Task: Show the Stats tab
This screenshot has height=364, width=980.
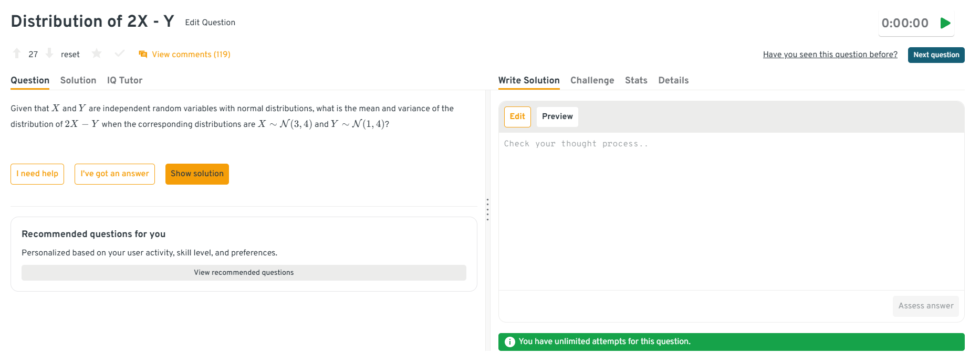Action: pos(636,80)
